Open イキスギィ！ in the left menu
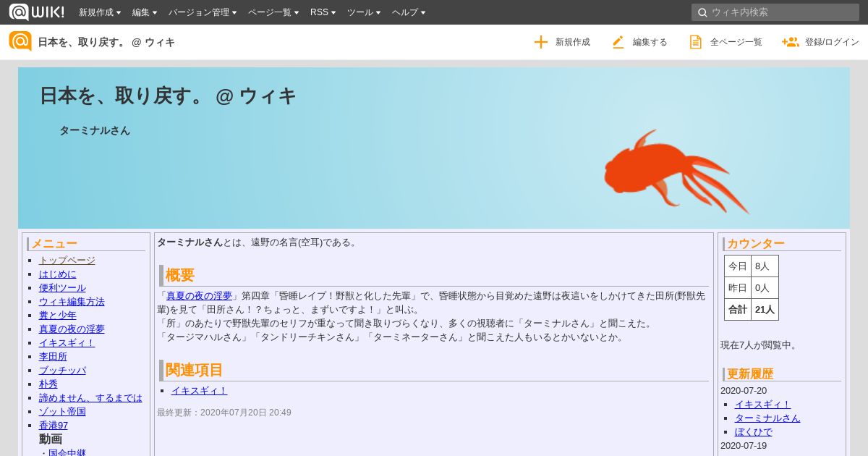868x456 pixels. [x=67, y=342]
